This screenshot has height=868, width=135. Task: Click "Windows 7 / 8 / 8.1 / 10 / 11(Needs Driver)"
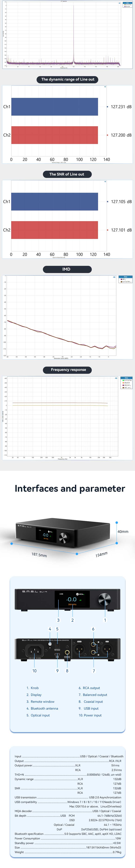click(x=94, y=802)
